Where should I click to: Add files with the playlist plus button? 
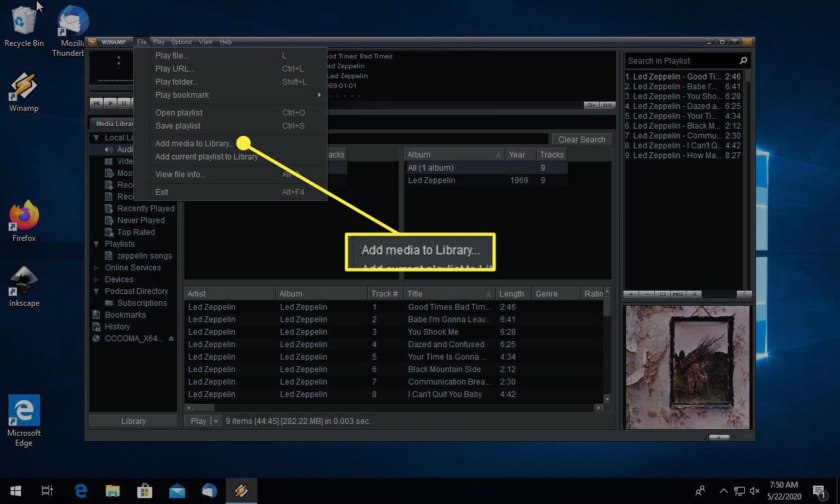coord(632,294)
